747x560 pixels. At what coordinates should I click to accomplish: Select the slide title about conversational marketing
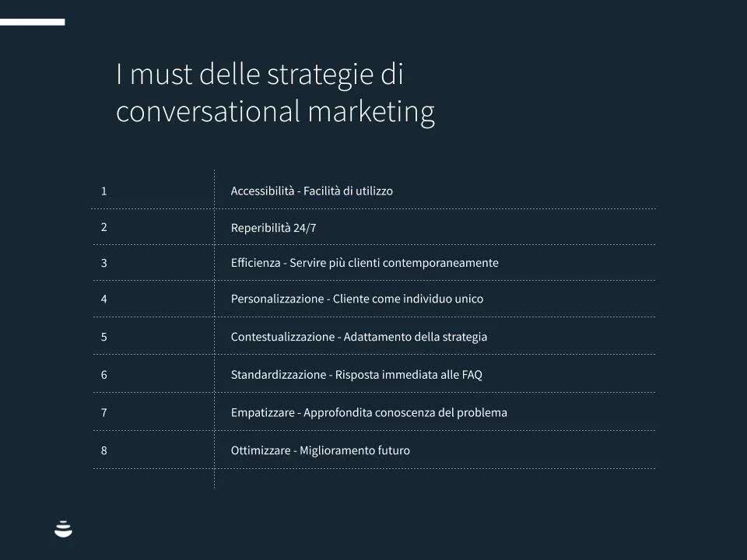click(275, 93)
